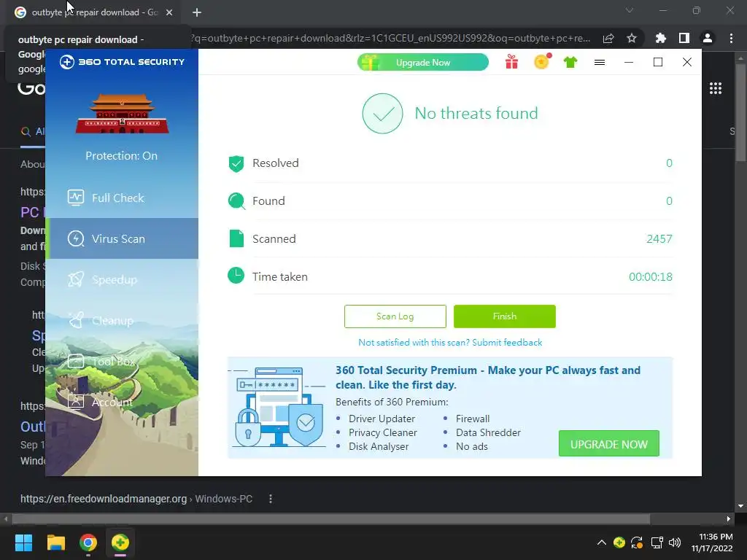Screen dimensions: 747x560
Task: Open network tray icon
Action: pos(657,542)
